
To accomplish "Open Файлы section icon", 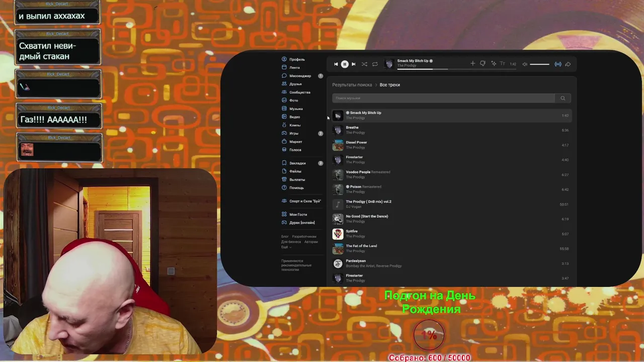I will (284, 171).
